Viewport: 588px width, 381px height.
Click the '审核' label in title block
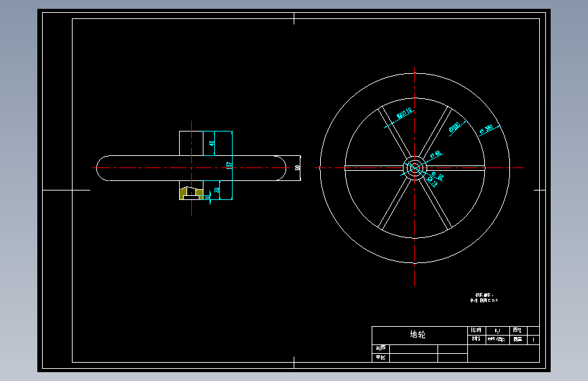(380, 358)
